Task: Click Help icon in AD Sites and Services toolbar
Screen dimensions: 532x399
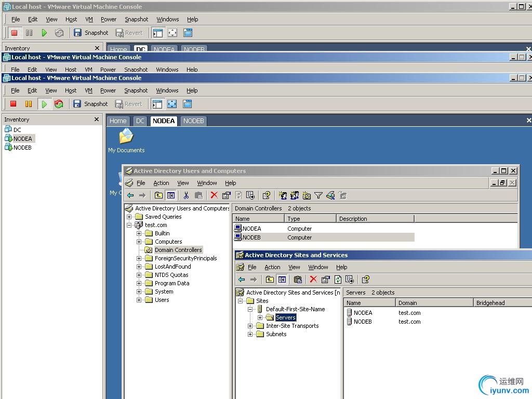Action: [365, 280]
